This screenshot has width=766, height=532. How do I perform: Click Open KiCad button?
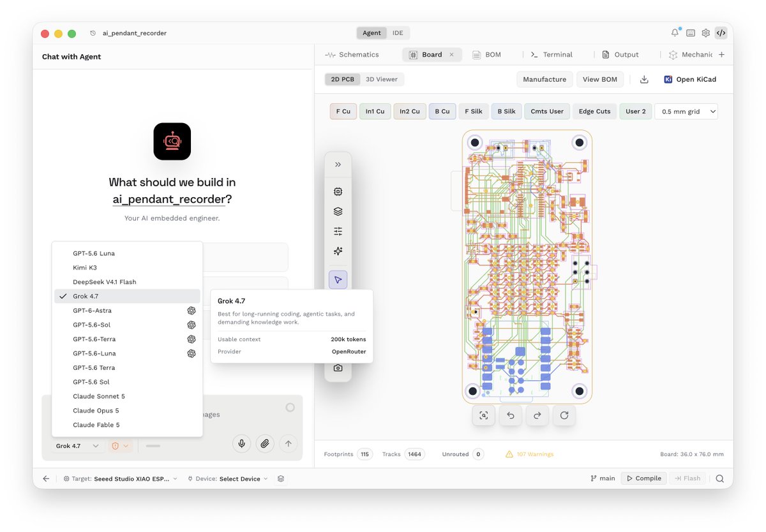tap(690, 79)
